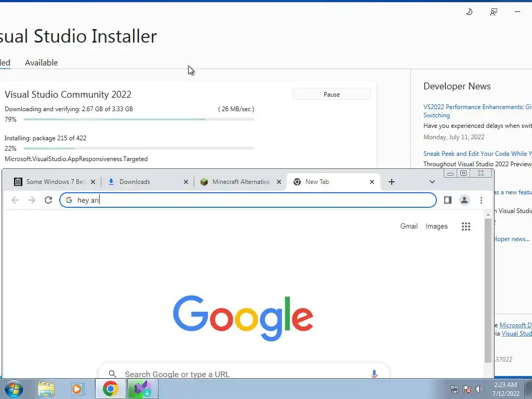This screenshot has width=532, height=399.
Task: Open the Windows Start menu
Action: [x=14, y=389]
